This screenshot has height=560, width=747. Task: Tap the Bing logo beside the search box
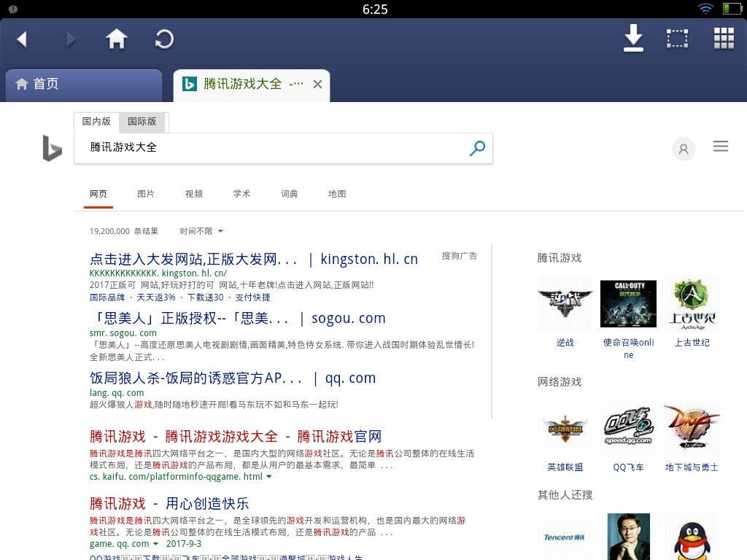coord(52,148)
